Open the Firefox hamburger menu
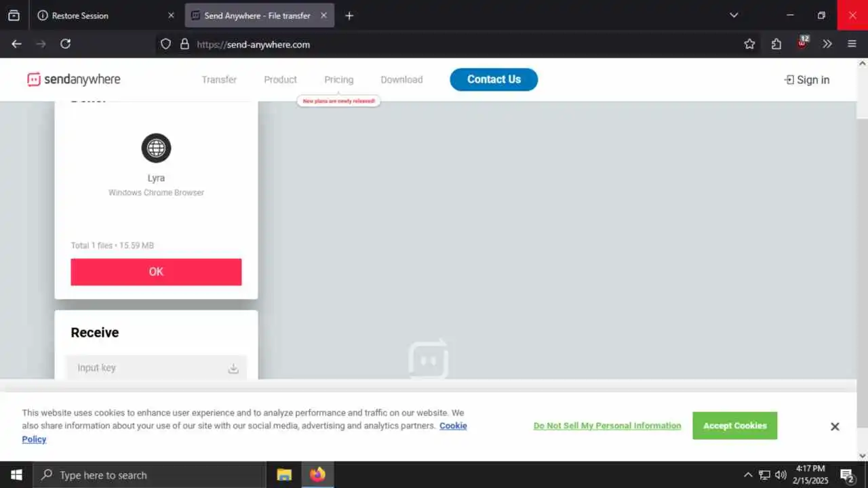The height and width of the screenshot is (488, 868). 852,44
